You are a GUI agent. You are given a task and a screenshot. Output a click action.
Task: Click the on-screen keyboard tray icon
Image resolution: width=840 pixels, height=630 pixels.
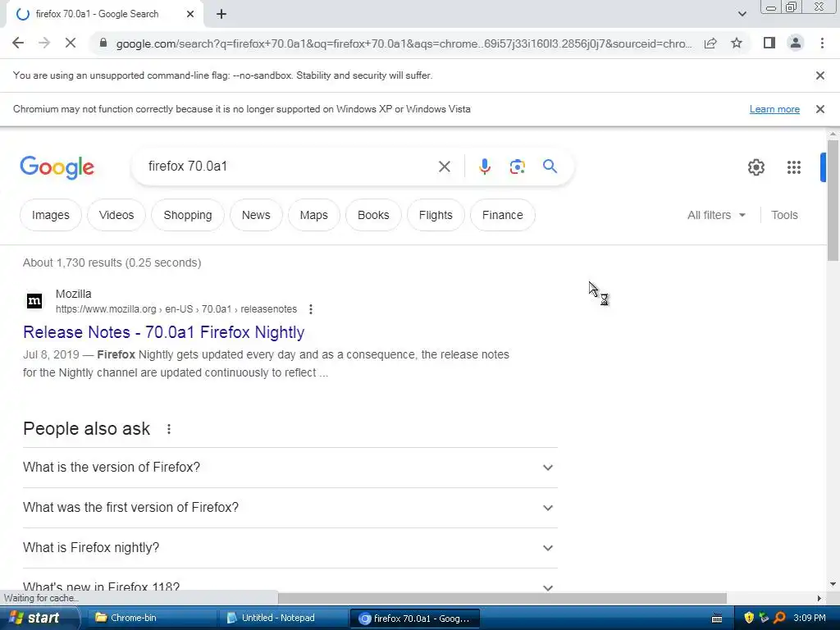[717, 619]
